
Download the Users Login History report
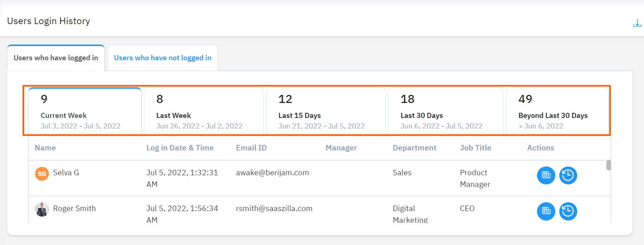[637, 23]
